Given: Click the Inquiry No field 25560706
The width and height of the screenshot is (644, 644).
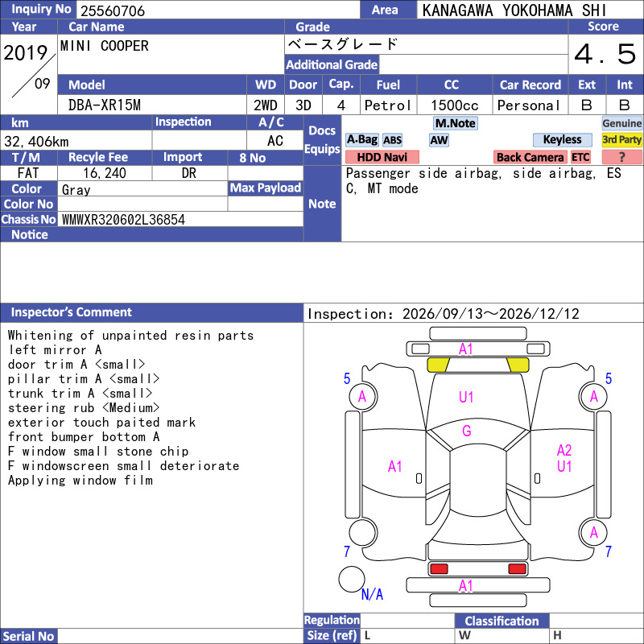Looking at the screenshot, I should point(217,10).
